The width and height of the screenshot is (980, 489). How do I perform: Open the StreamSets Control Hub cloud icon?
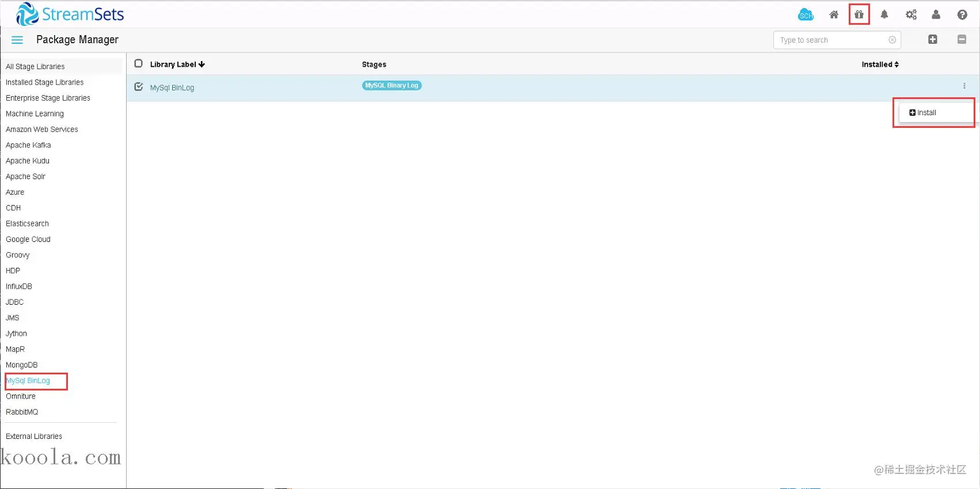click(806, 15)
